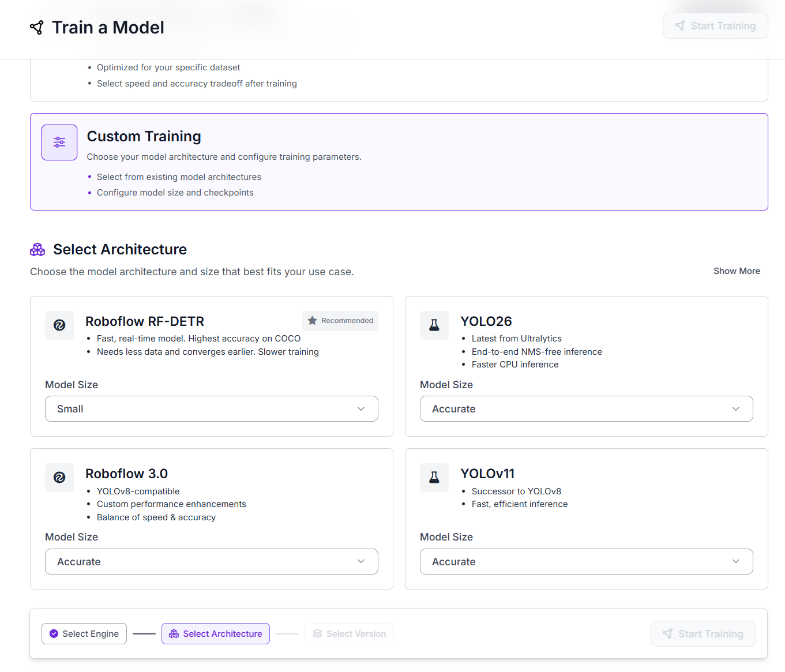
Task: Click 'Select speed and accuracy tradeoff after training'
Action: (x=197, y=84)
